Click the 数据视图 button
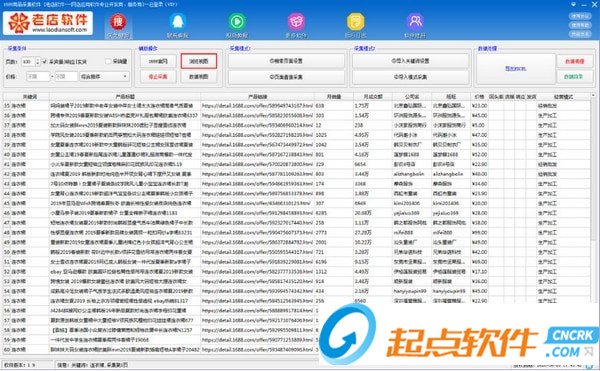 tap(199, 76)
